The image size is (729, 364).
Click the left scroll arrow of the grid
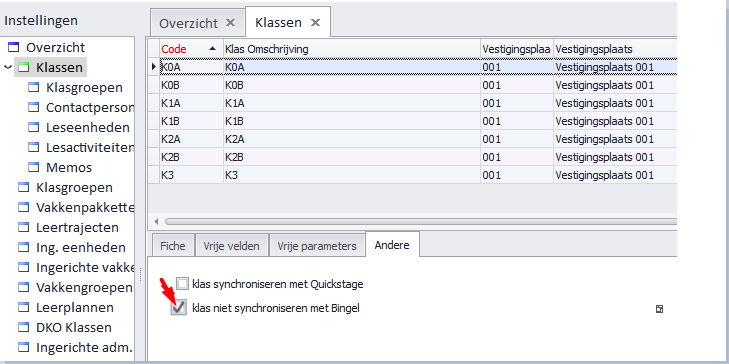[x=156, y=222]
